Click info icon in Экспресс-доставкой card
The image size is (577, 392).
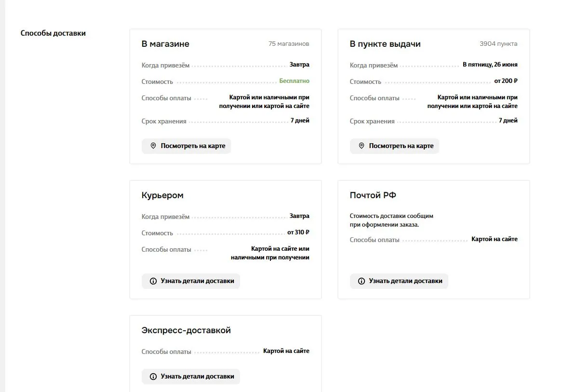tap(153, 377)
